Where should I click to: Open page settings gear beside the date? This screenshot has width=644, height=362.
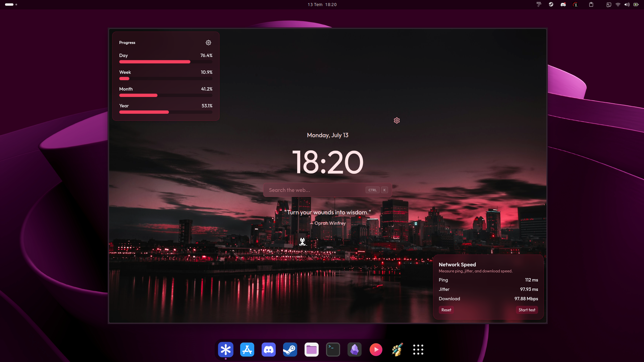[x=397, y=120]
